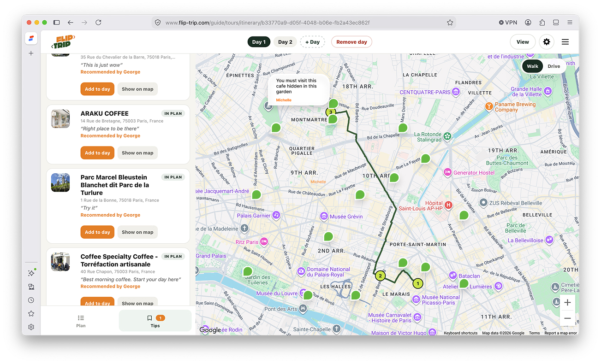Image resolution: width=601 pixels, height=364 pixels.
Task: Show ARAKU COFFEE on map
Action: pos(137,153)
